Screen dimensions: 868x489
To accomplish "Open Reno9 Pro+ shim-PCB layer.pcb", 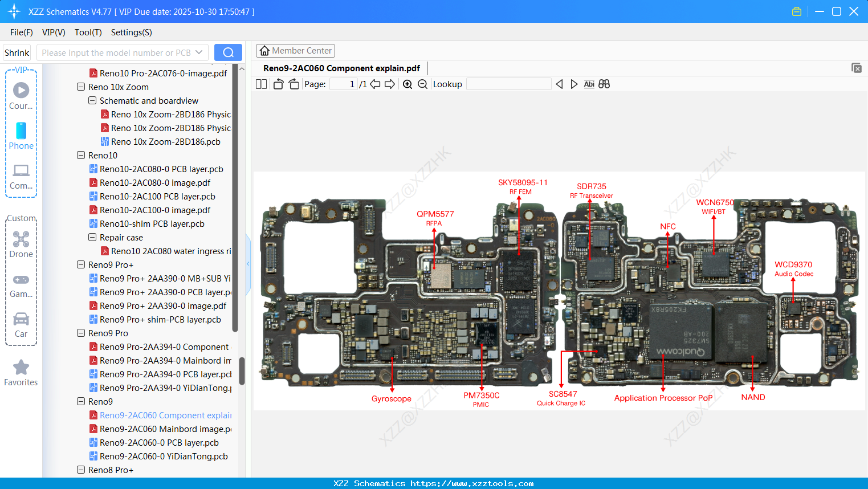I will pos(155,320).
